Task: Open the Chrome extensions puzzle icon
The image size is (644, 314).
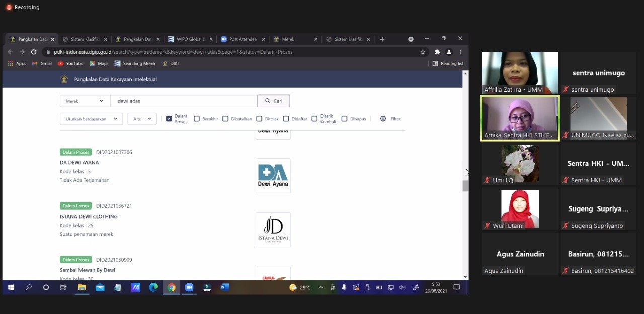Action: (437, 52)
